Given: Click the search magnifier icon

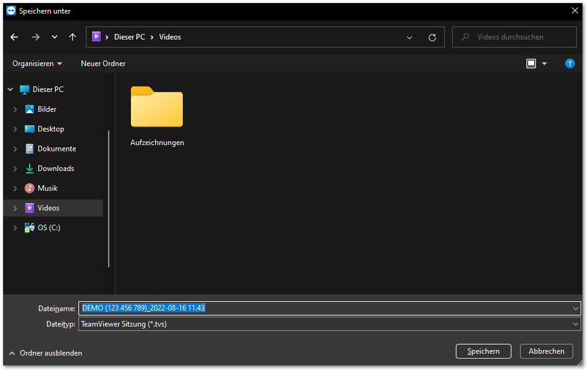Looking at the screenshot, I should tap(465, 36).
